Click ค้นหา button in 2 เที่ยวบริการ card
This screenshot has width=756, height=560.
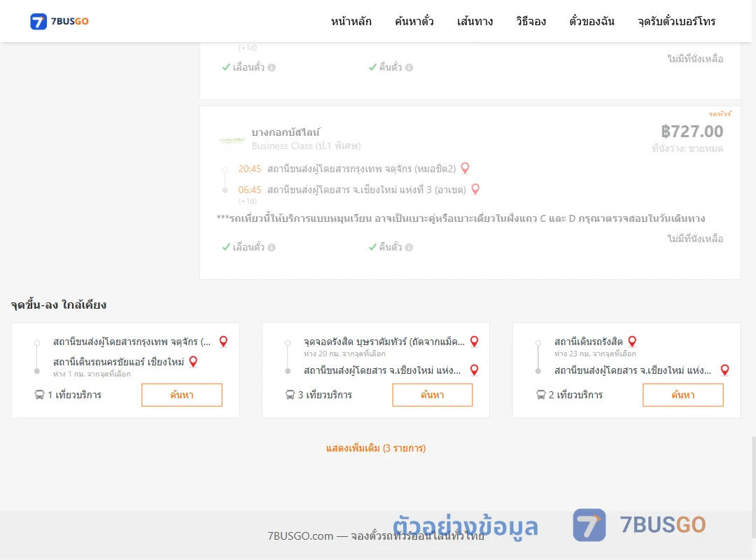coord(683,395)
